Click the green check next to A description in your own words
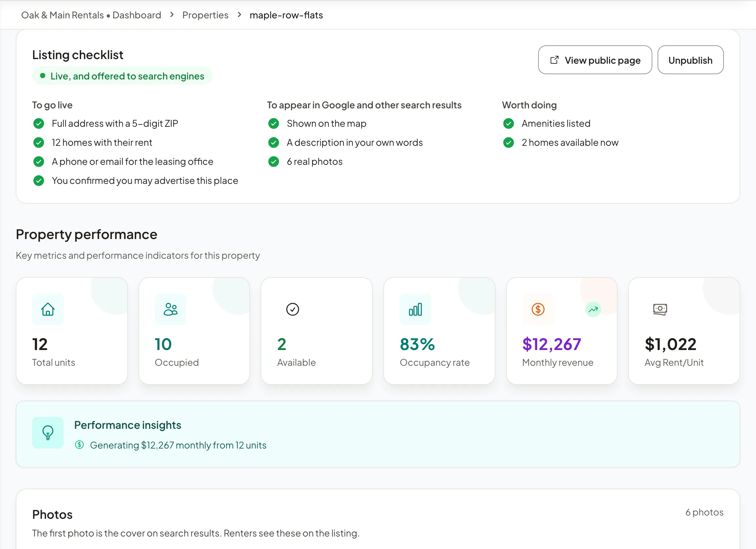The width and height of the screenshot is (756, 549). click(273, 143)
